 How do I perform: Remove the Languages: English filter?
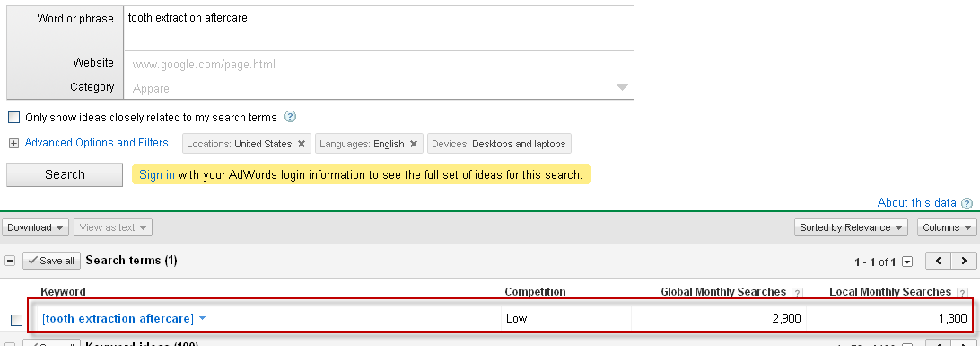pos(413,144)
